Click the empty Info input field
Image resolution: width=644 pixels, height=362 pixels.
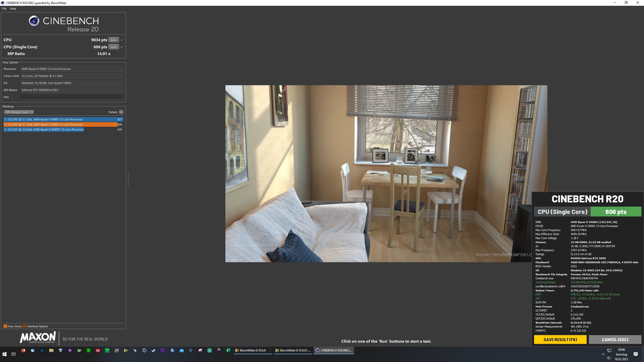click(x=72, y=97)
